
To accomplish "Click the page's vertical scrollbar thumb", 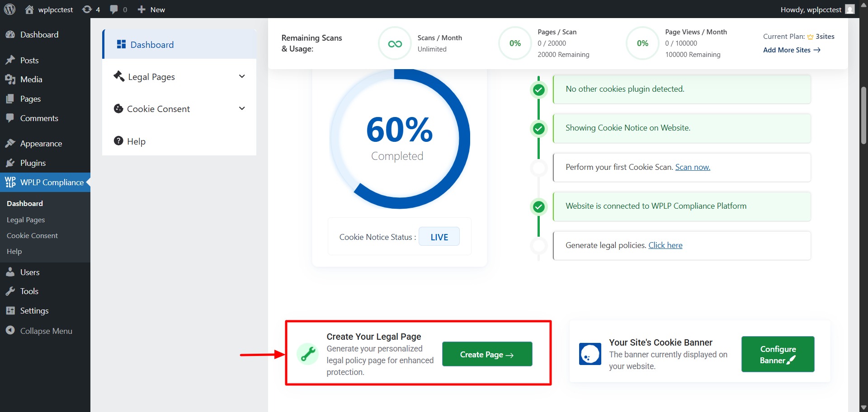I will tap(863, 115).
